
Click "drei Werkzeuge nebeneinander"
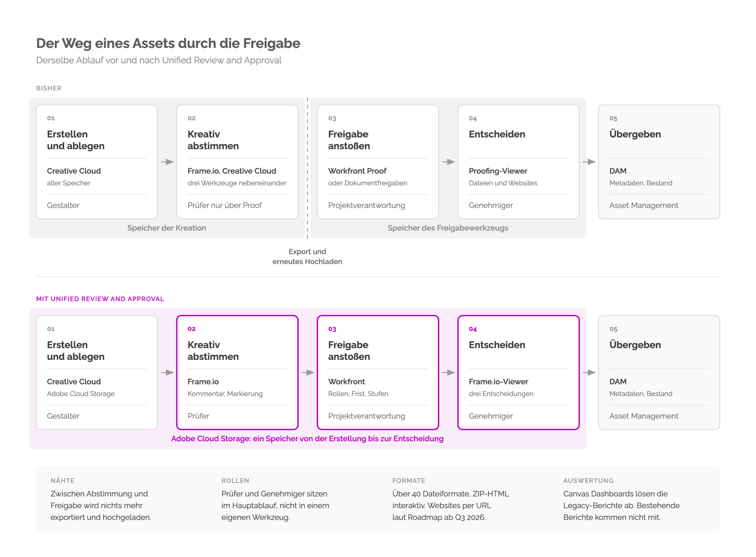tap(237, 183)
